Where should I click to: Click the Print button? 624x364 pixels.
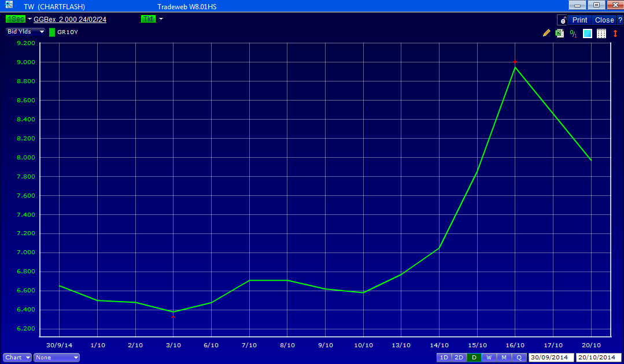coord(580,20)
